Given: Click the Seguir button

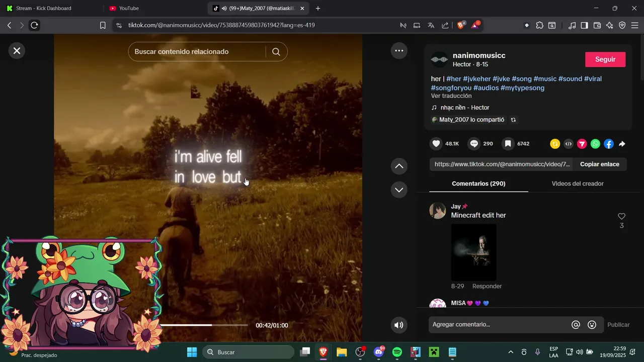Looking at the screenshot, I should (605, 59).
